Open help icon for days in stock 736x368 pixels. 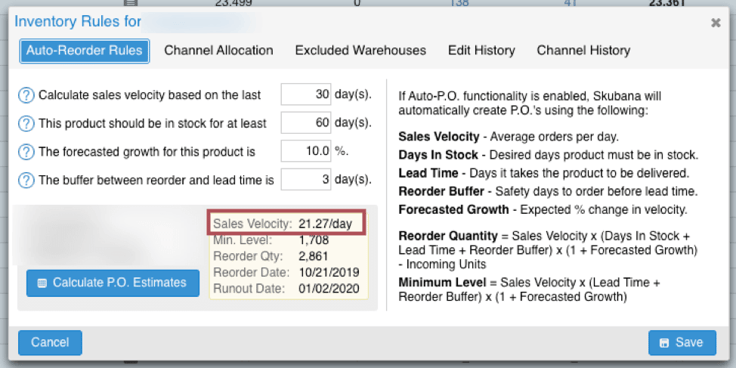[x=26, y=123]
